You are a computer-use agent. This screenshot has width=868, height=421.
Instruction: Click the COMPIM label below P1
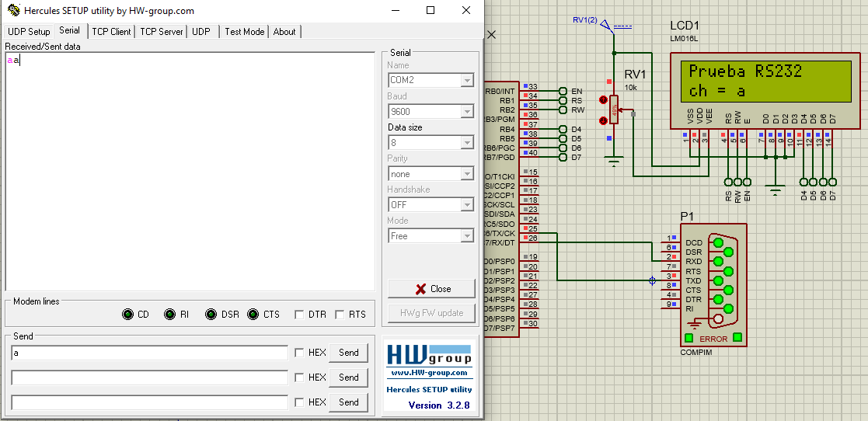(695, 353)
